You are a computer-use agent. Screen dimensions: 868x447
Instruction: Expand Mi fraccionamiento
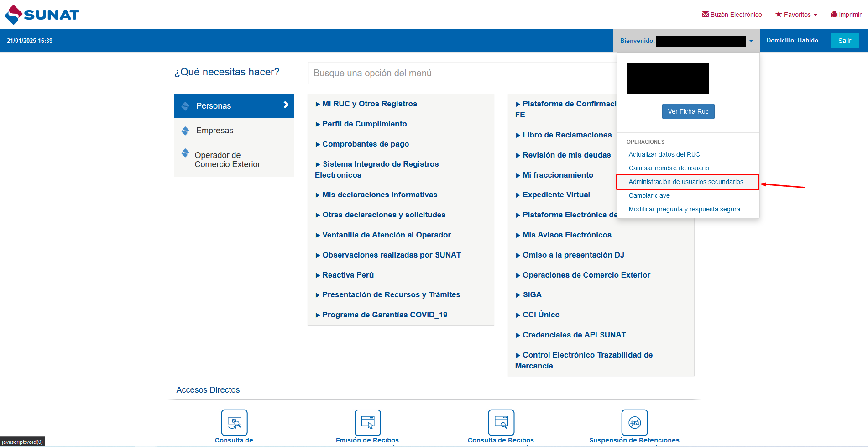coord(554,175)
